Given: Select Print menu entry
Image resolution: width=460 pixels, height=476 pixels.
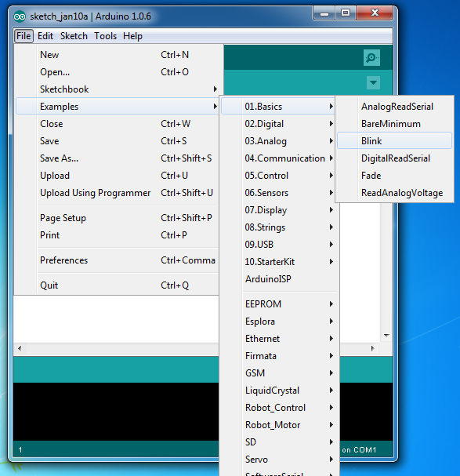Looking at the screenshot, I should point(118,235).
